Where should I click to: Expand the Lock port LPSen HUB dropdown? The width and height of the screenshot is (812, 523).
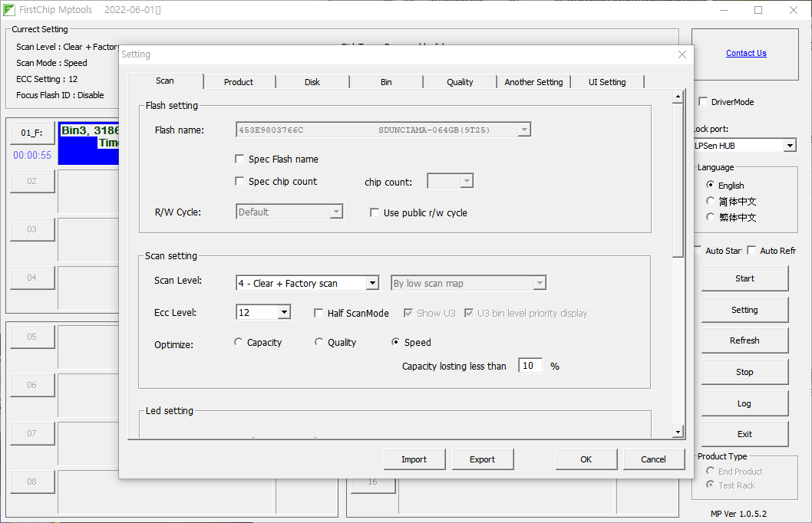[789, 146]
